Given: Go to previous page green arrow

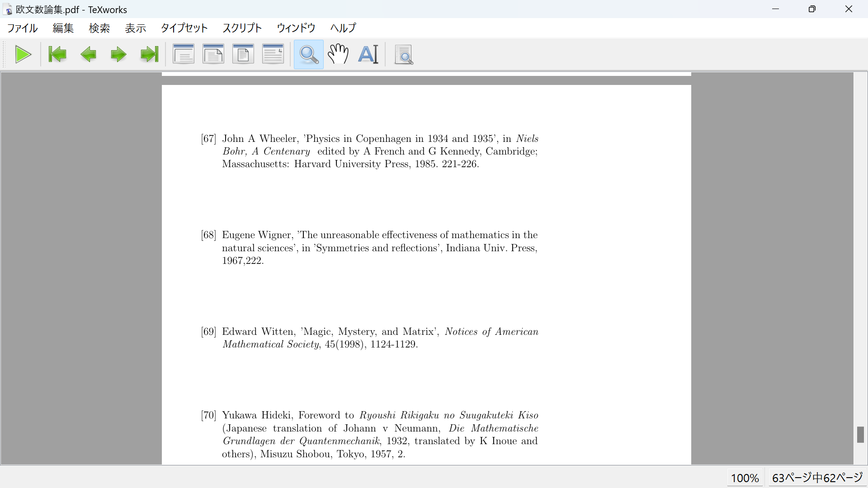Looking at the screenshot, I should click(x=88, y=55).
